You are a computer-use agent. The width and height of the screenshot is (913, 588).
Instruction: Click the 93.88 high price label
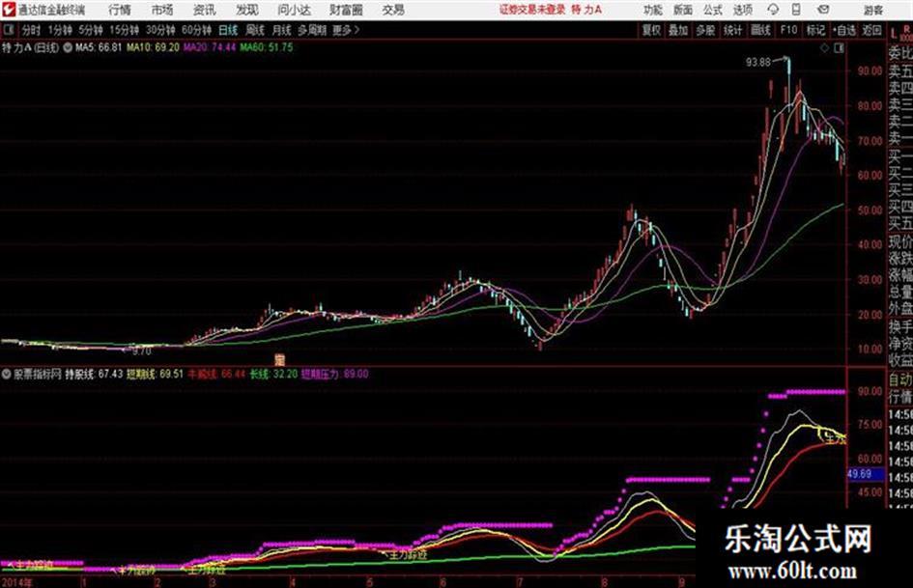(x=757, y=62)
